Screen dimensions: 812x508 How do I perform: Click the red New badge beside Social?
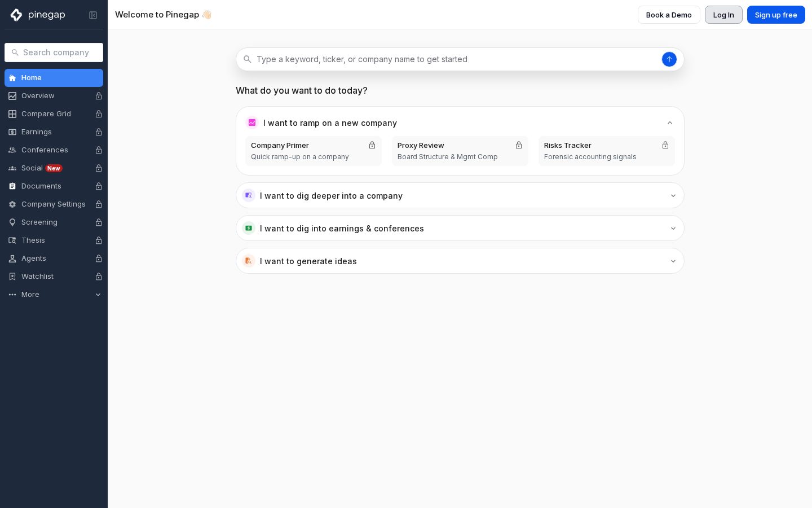(54, 168)
